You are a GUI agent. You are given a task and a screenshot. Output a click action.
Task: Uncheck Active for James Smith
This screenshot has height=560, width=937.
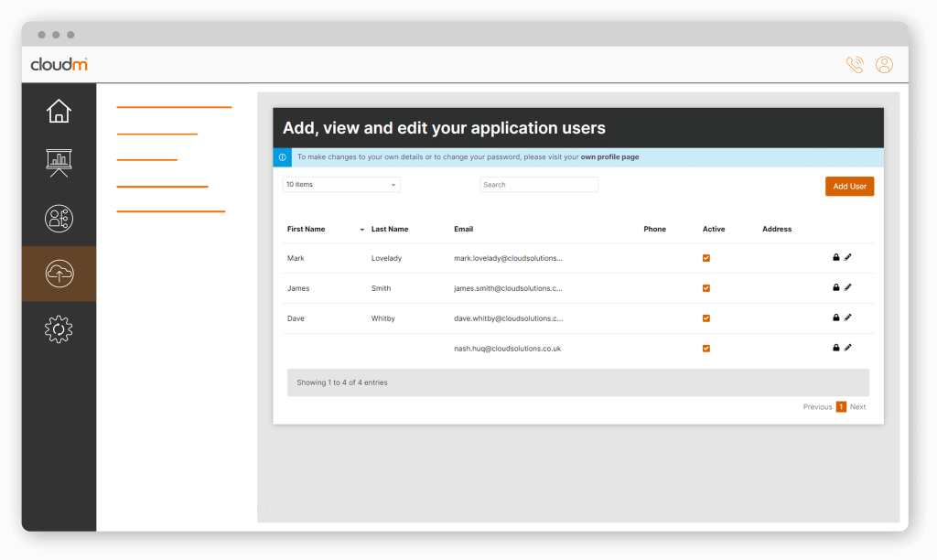click(705, 288)
